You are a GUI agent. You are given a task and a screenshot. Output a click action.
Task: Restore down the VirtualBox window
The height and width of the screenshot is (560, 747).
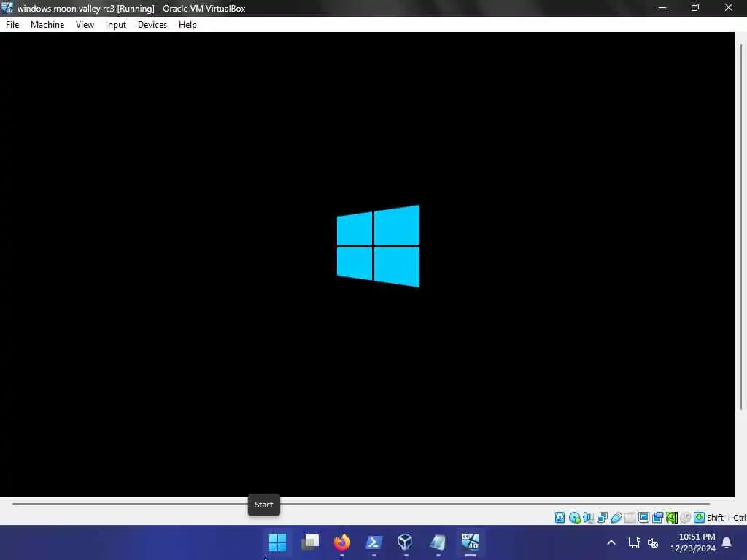pyautogui.click(x=695, y=7)
